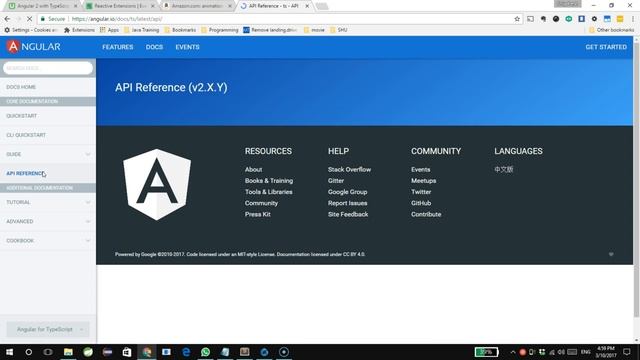Click the yellow extension icon in toolbar

[620, 19]
